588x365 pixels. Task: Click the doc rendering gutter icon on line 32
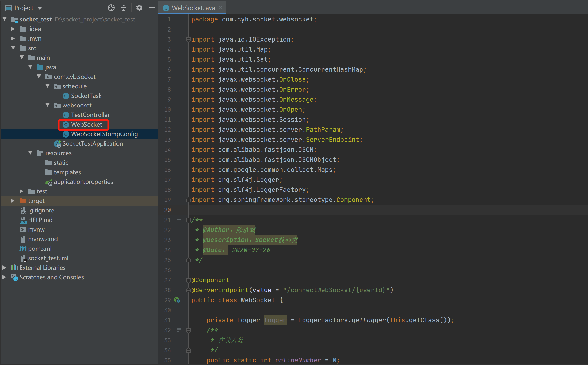point(178,330)
